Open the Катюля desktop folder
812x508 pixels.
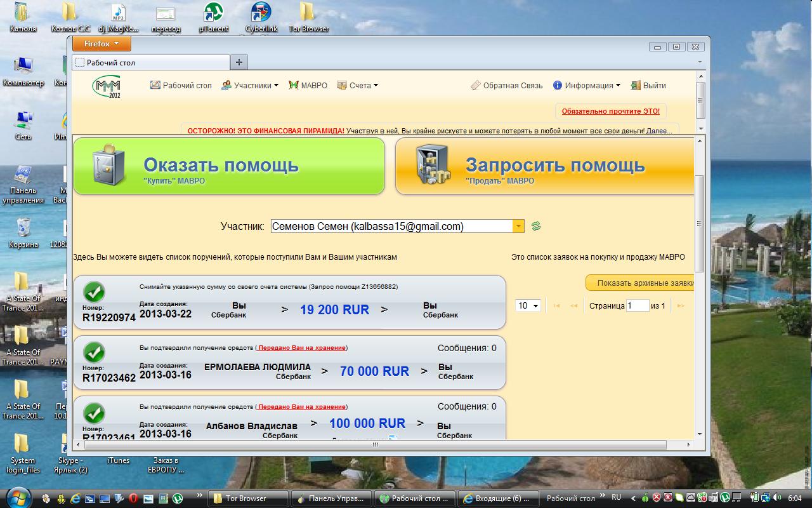coord(23,17)
